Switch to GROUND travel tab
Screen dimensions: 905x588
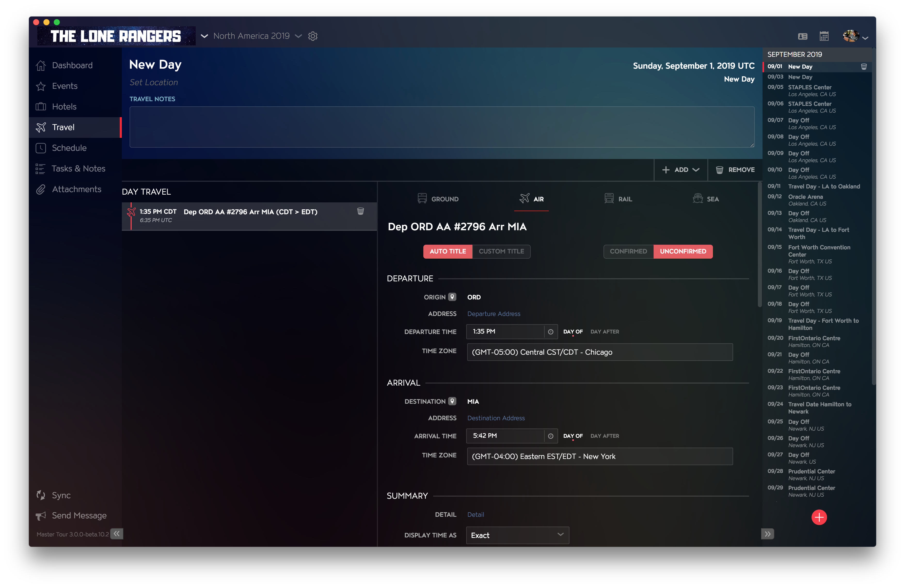[x=438, y=199]
